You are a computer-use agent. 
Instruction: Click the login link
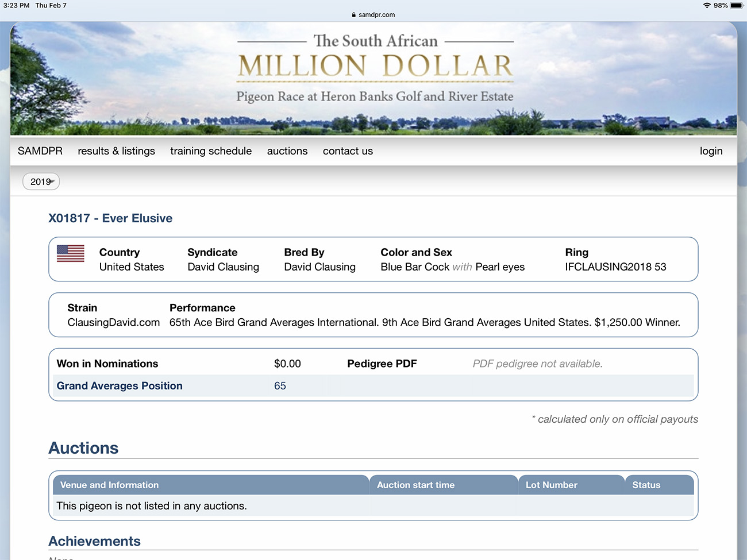point(711,151)
